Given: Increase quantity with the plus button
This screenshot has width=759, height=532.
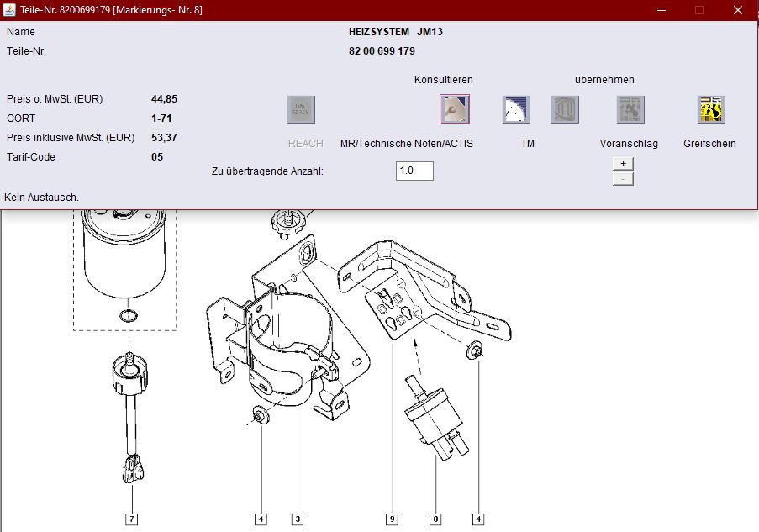Looking at the screenshot, I should click(623, 164).
